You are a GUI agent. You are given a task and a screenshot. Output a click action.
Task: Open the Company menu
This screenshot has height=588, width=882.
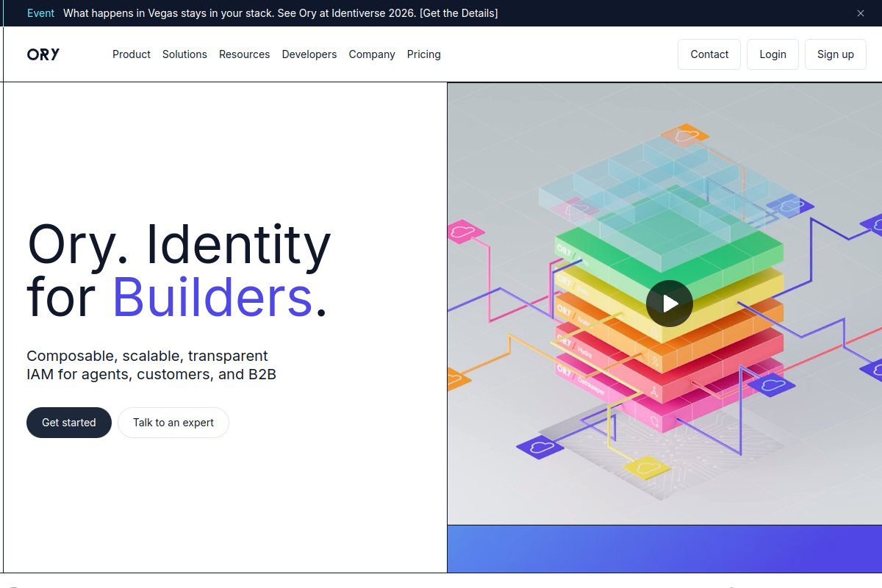click(x=372, y=54)
